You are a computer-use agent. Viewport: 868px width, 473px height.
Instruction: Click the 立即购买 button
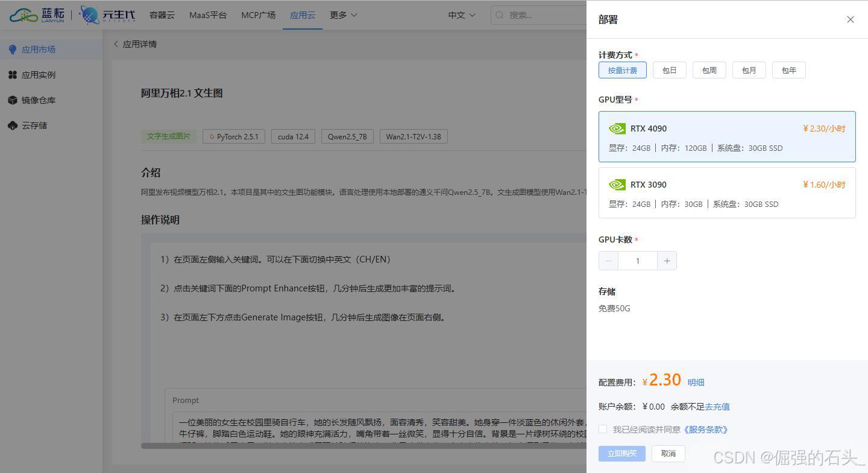[622, 453]
